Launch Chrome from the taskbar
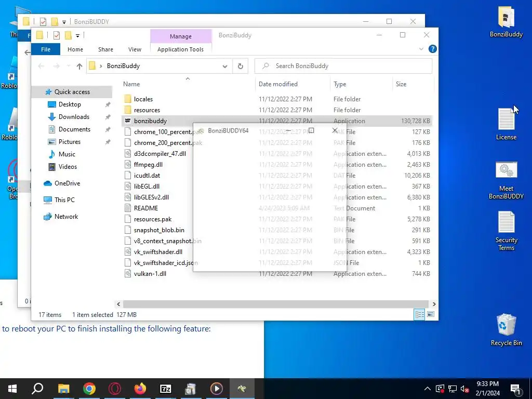This screenshot has height=399, width=532. pos(89,389)
